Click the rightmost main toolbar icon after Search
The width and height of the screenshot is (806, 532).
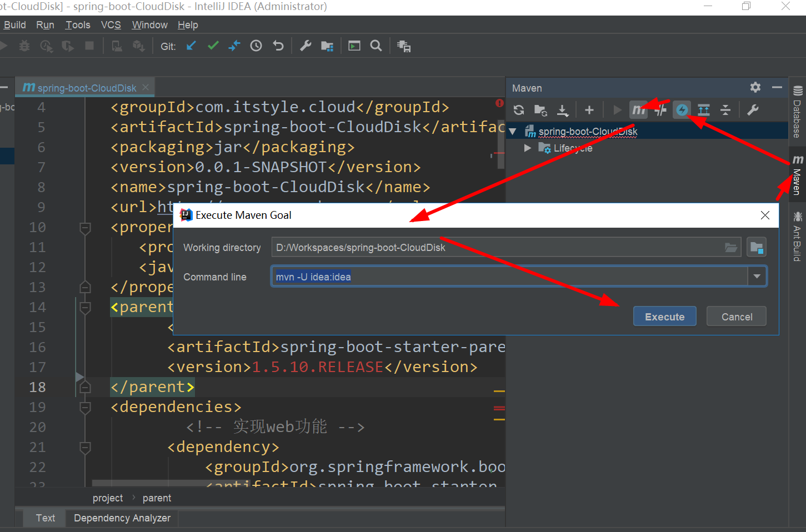[x=404, y=46]
